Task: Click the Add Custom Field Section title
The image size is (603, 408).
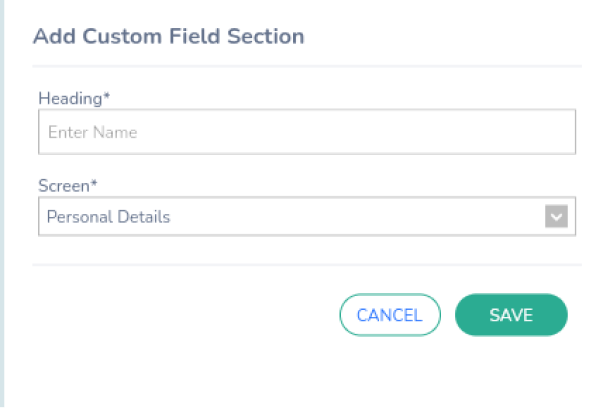Action: (168, 37)
